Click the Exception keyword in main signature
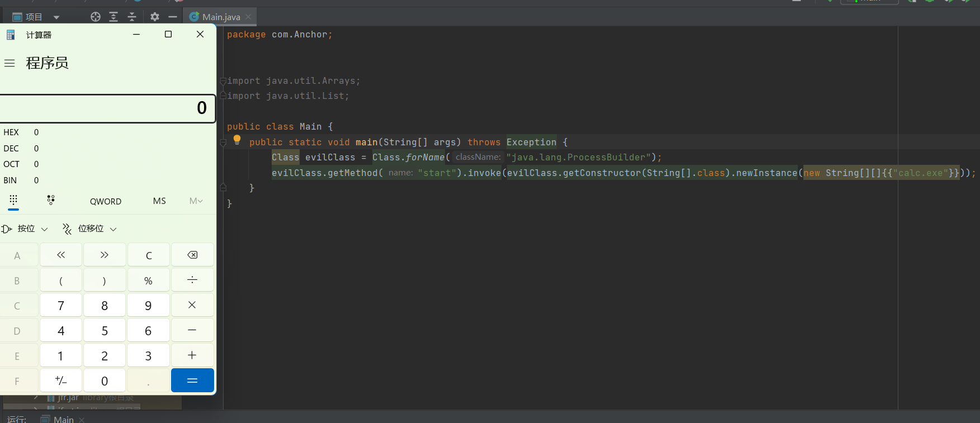Screen dimensions: 980x423 (x=531, y=142)
